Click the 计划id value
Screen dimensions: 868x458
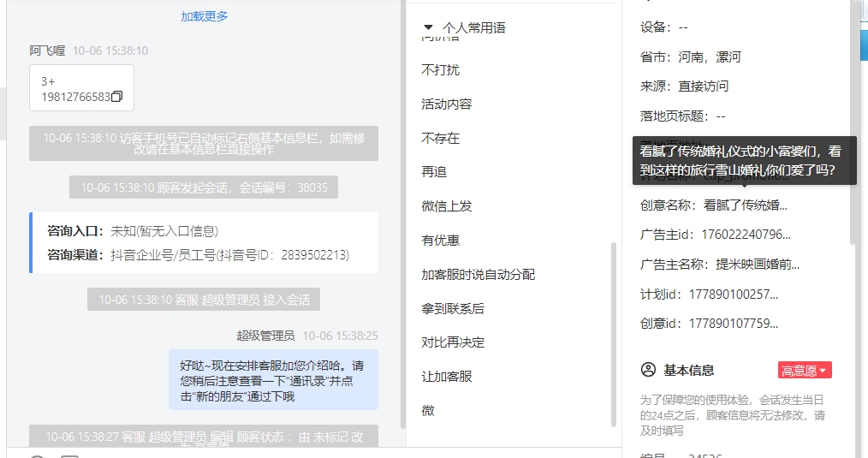(734, 294)
